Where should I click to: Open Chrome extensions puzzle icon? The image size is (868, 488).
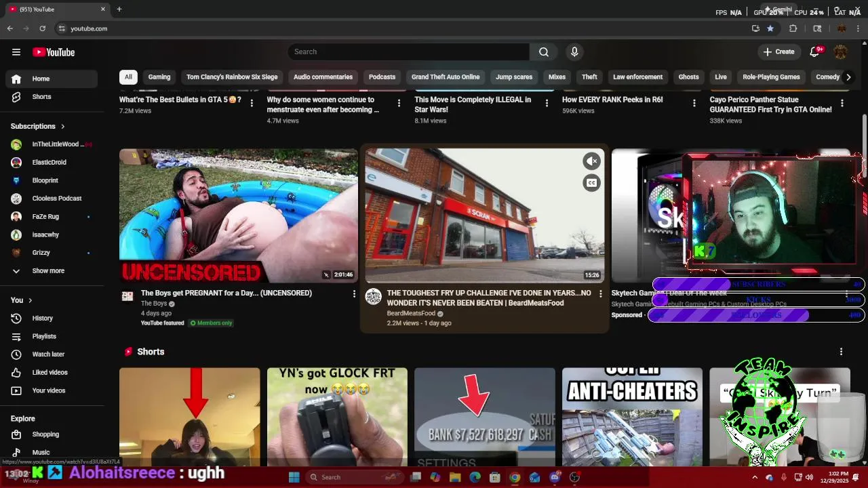(793, 28)
